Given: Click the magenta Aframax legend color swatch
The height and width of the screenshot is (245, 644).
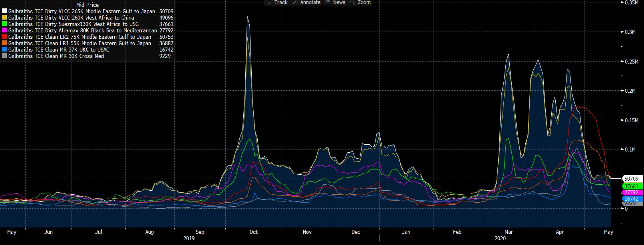Looking at the screenshot, I should [4, 30].
